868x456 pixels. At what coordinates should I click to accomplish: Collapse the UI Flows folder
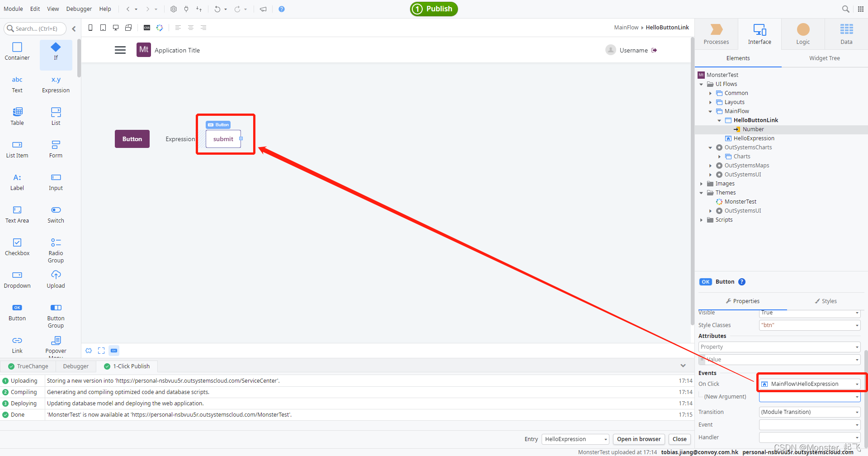(x=701, y=84)
